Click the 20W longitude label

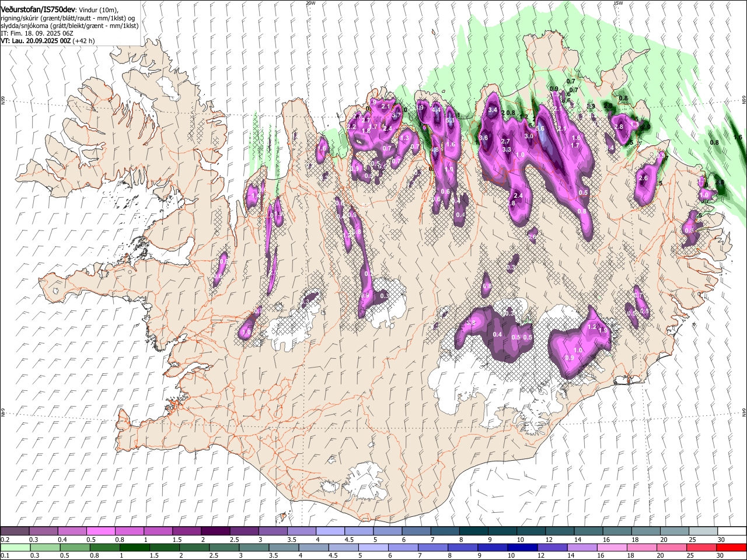[x=310, y=3]
